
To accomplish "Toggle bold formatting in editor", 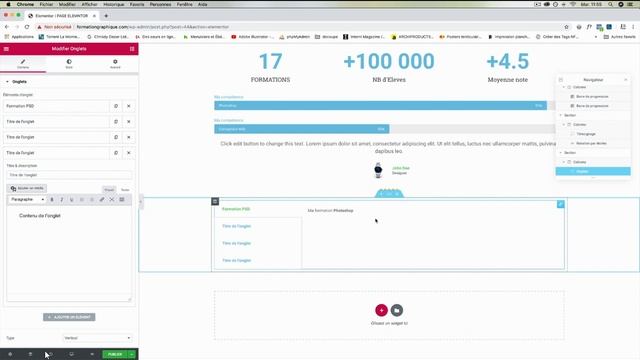I will coord(52,200).
